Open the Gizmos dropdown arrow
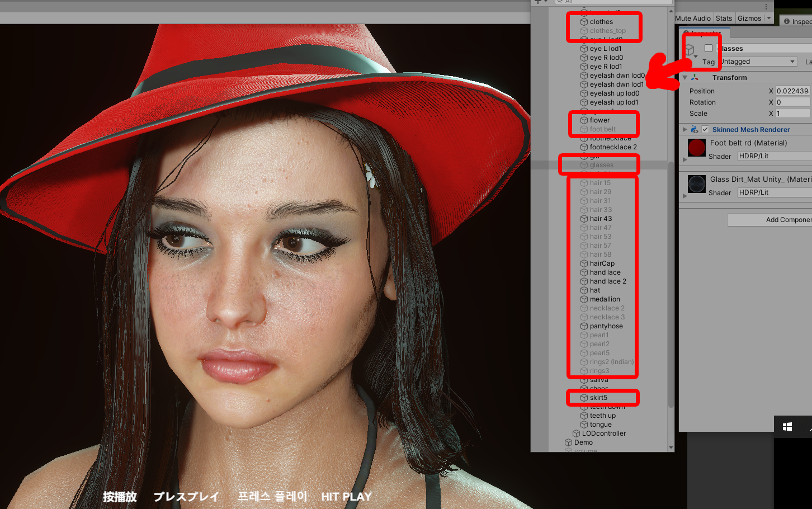 [x=768, y=18]
